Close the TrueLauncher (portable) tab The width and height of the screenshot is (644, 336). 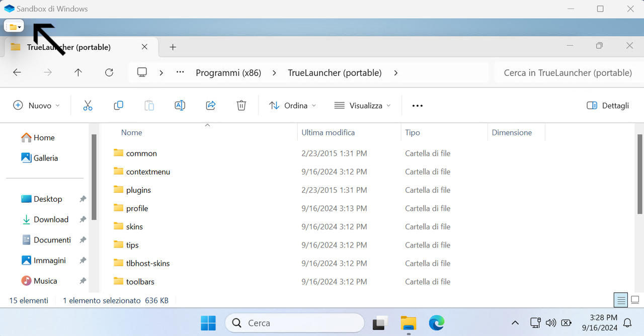pos(144,47)
